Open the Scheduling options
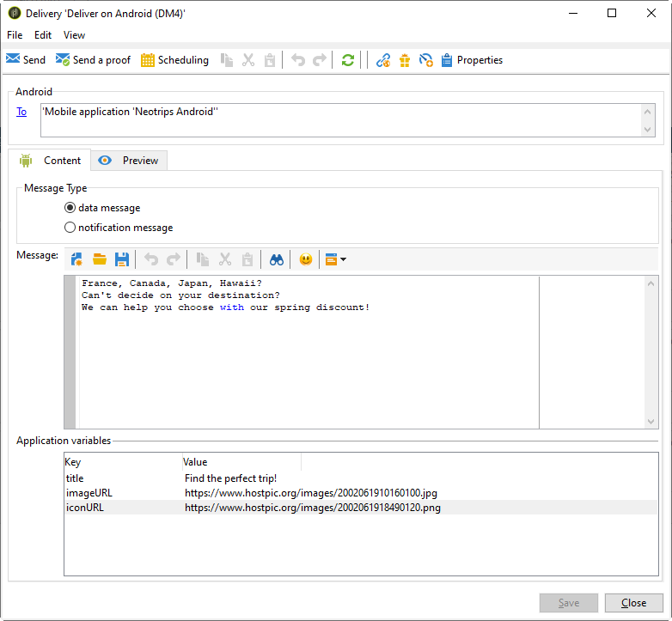This screenshot has height=621, width=672. tap(174, 60)
